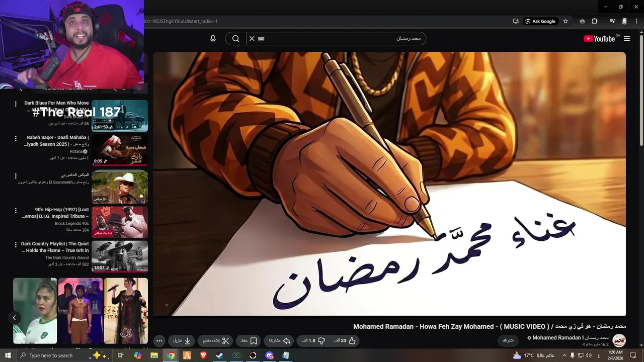Open Chrome's three-dot menu
This screenshot has height=362, width=644.
coord(636,21)
